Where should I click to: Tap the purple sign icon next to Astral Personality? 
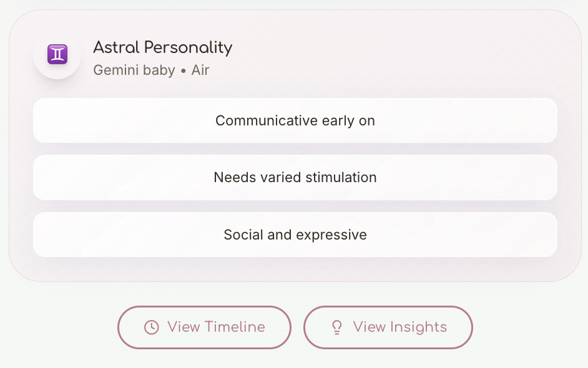[x=57, y=54]
